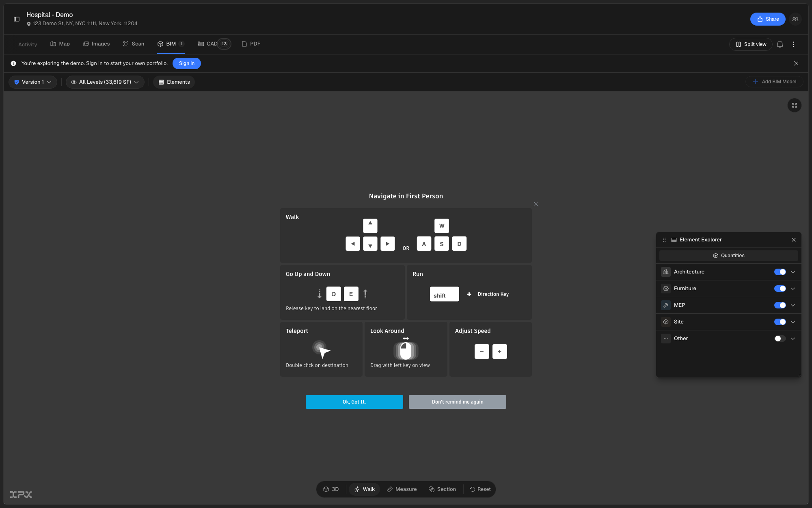Click Don't remind me again button
812x508 pixels.
click(457, 402)
